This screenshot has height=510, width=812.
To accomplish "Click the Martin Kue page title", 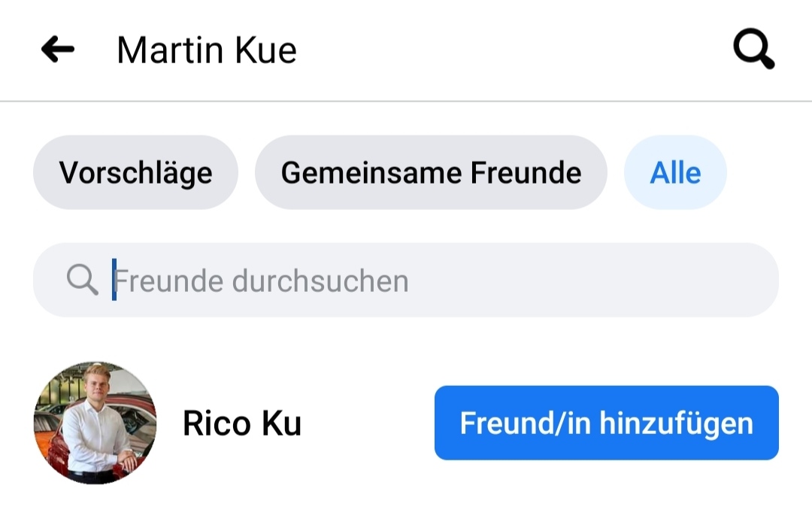I will point(207,50).
